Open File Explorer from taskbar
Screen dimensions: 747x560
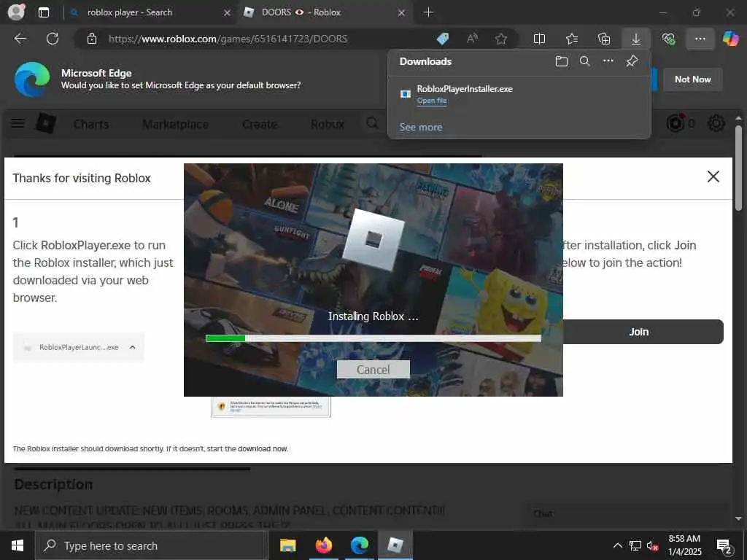pyautogui.click(x=287, y=545)
